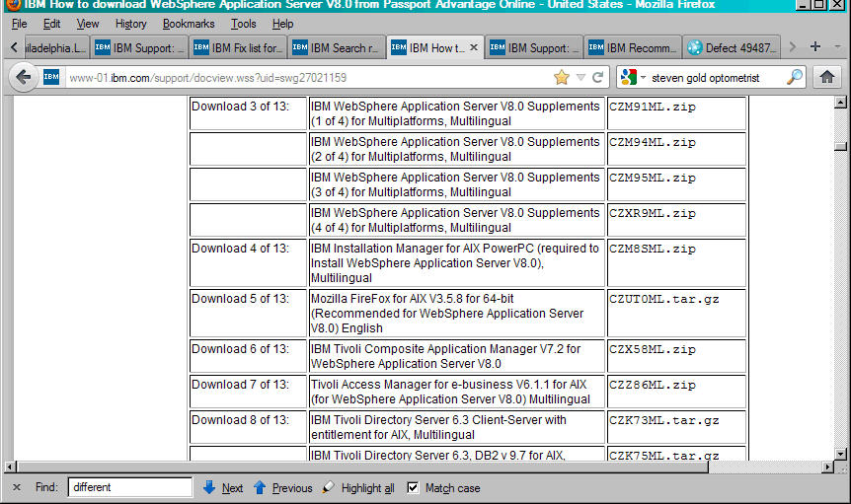Open the Help menu
The image size is (851, 504).
click(x=282, y=24)
